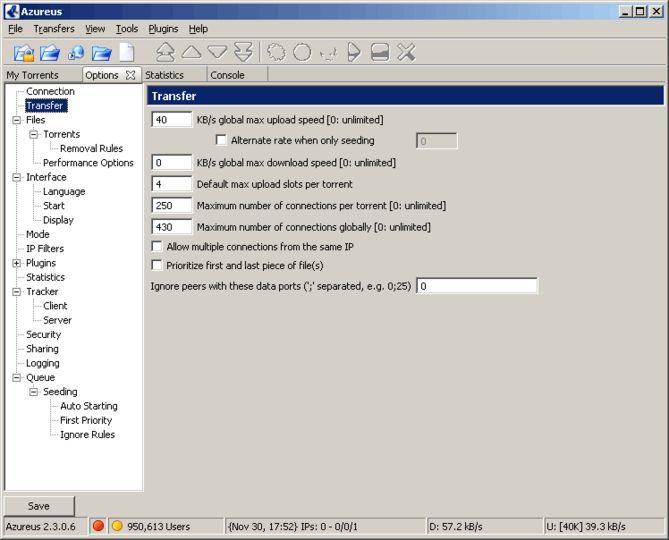Click the faint recheck toolbar icon
The image size is (669, 540).
pos(328,53)
